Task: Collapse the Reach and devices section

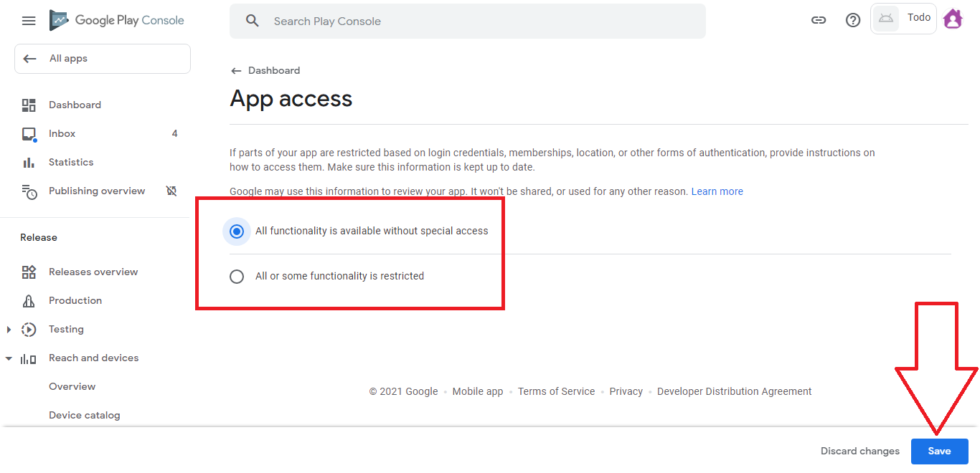Action: pos(9,358)
